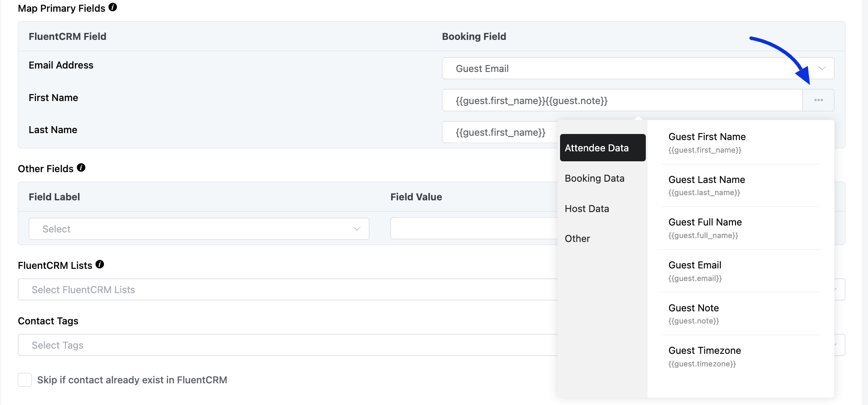868x405 pixels.
Task: Click the empty Field Value input
Action: point(472,228)
